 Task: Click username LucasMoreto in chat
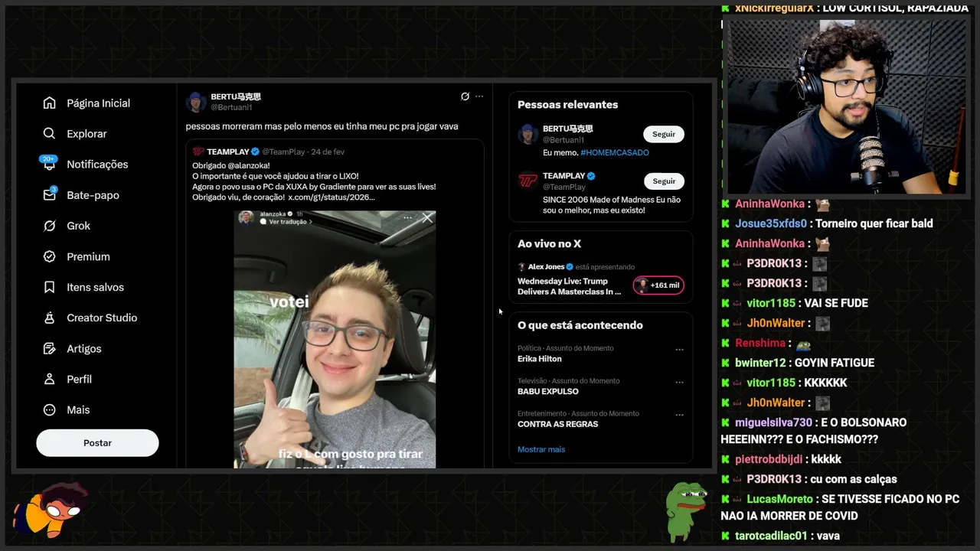click(x=779, y=499)
